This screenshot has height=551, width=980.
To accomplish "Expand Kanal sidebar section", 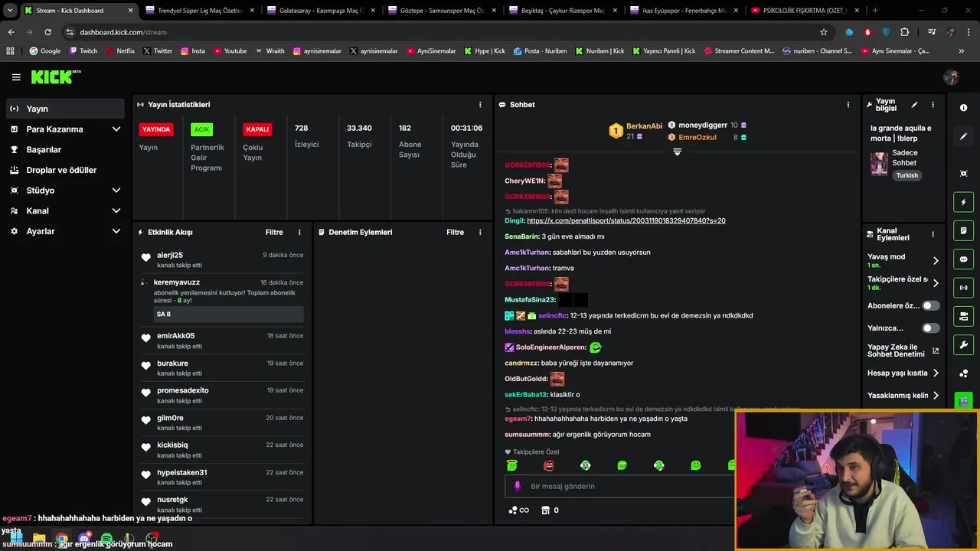I will tap(65, 210).
